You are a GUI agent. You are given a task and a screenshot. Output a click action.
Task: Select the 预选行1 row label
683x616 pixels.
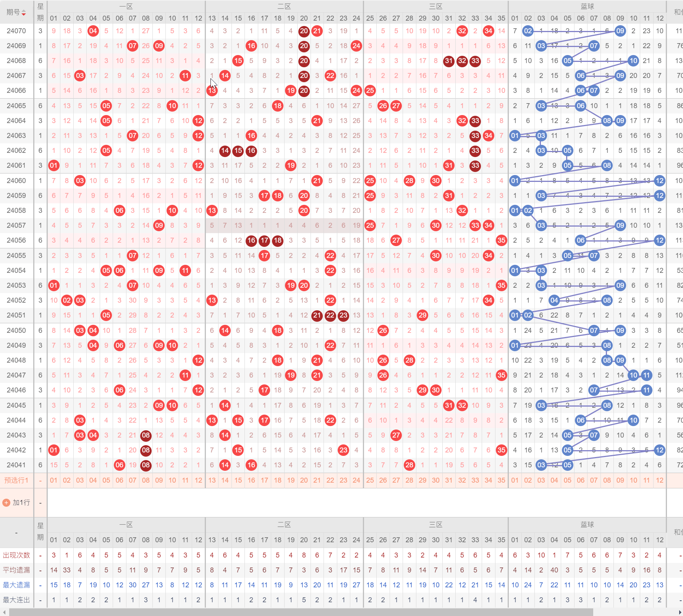[x=16, y=480]
